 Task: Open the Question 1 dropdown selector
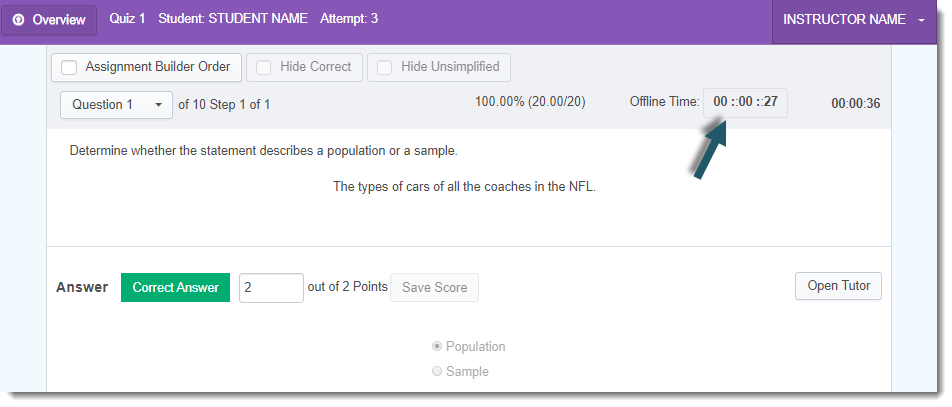point(117,104)
